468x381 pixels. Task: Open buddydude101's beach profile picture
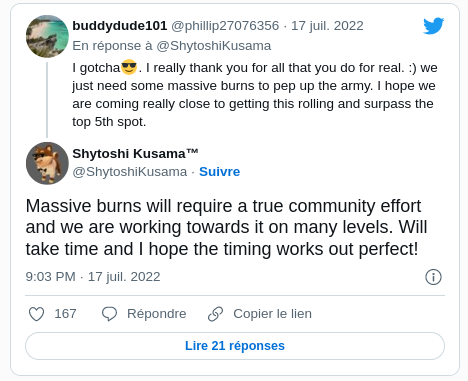click(x=47, y=36)
